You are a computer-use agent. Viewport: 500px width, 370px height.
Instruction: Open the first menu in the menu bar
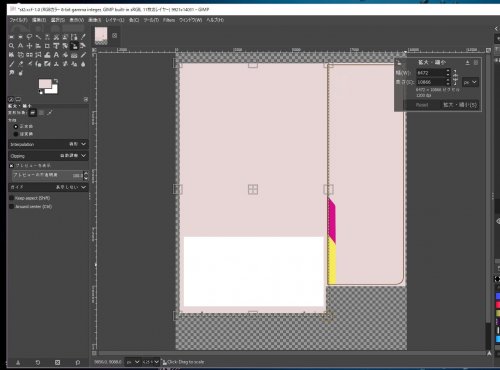pyautogui.click(x=18, y=20)
